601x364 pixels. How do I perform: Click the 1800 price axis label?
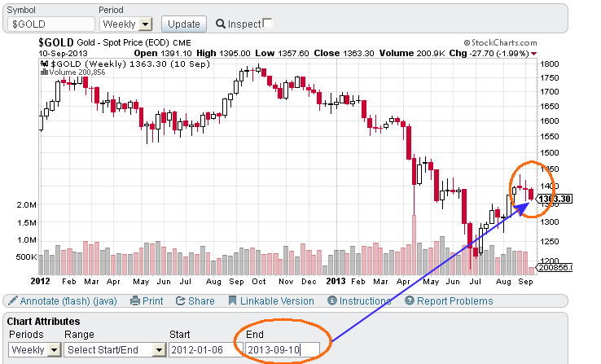(550, 64)
